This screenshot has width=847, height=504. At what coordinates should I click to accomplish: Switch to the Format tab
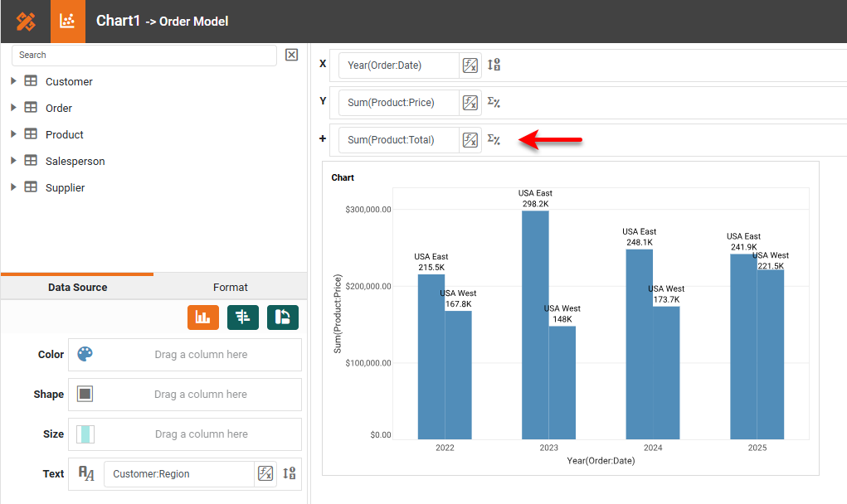230,287
